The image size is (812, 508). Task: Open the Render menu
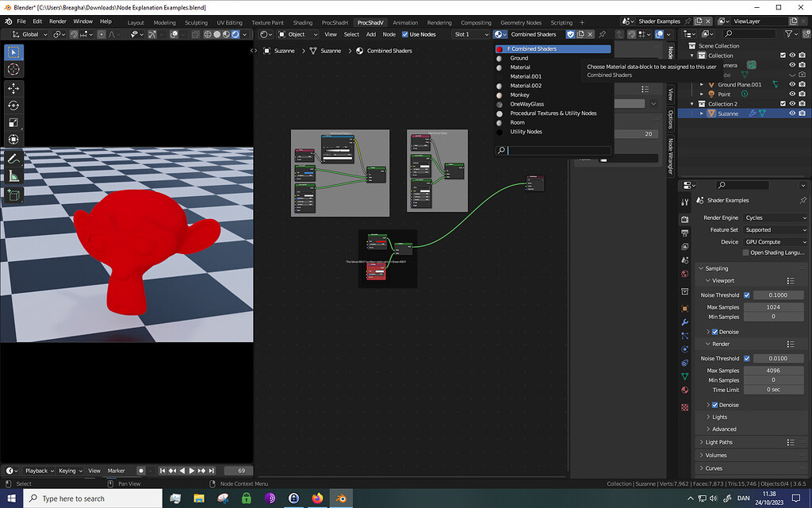click(58, 21)
